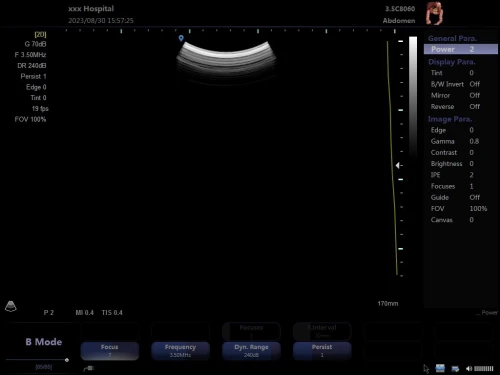Click the [85/85] frame counter
The height and width of the screenshot is (375, 500).
(x=44, y=367)
